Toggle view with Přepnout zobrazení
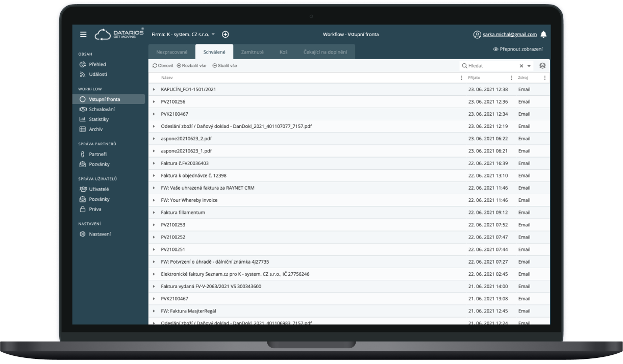Screen dimensions: 623x364 coord(518,49)
